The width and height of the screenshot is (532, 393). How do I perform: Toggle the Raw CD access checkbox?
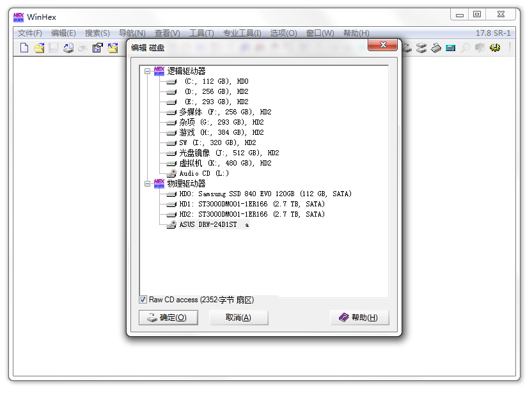tap(143, 300)
